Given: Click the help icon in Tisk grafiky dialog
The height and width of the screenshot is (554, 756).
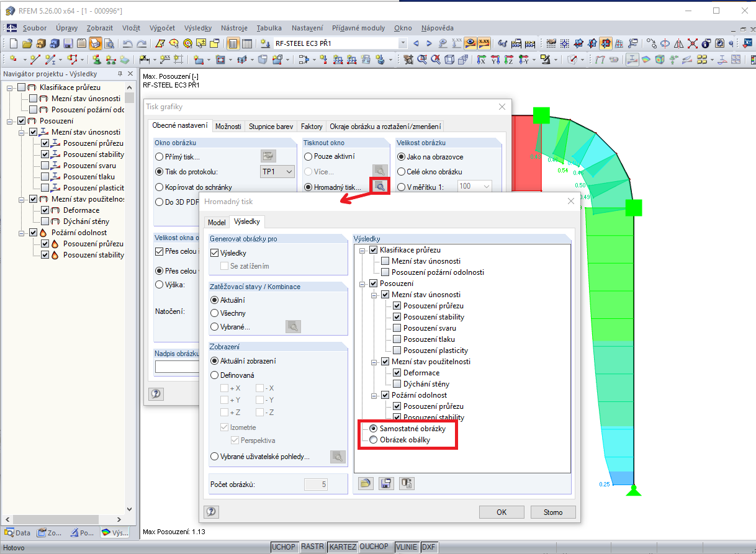Looking at the screenshot, I should 155,393.
